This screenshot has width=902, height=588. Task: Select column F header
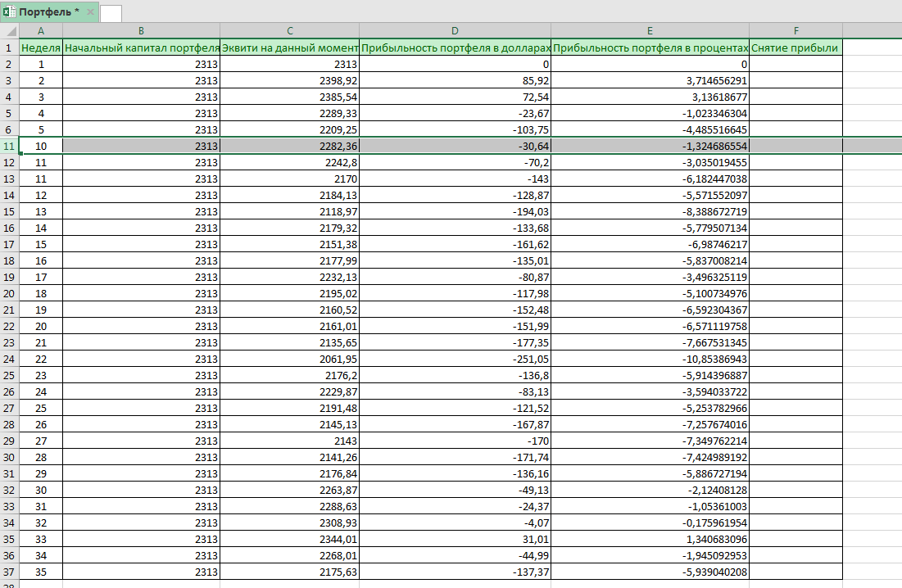click(795, 31)
